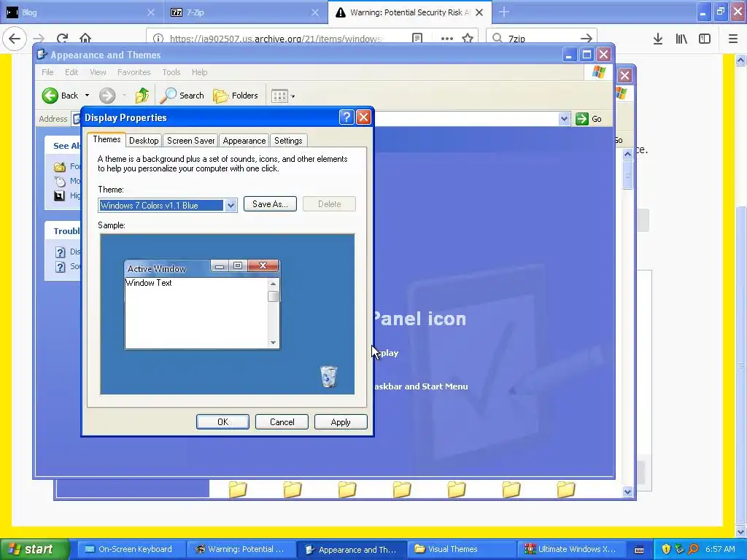Open Visual Themes taskbar item

(x=461, y=549)
